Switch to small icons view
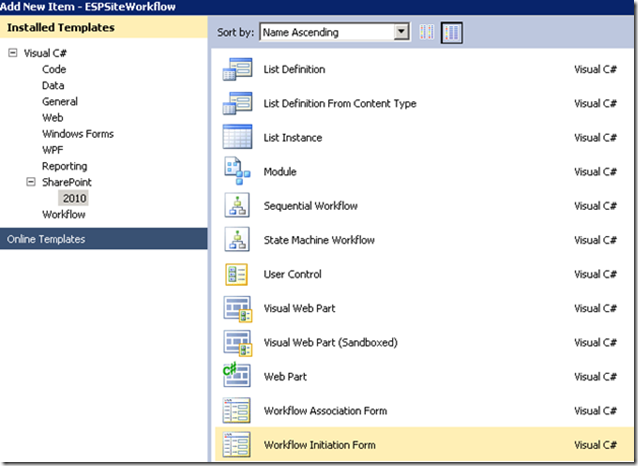 (427, 32)
